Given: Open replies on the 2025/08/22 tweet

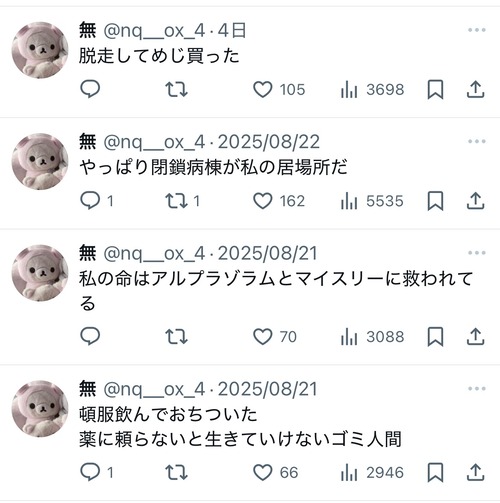Looking at the screenshot, I should click(x=97, y=201).
